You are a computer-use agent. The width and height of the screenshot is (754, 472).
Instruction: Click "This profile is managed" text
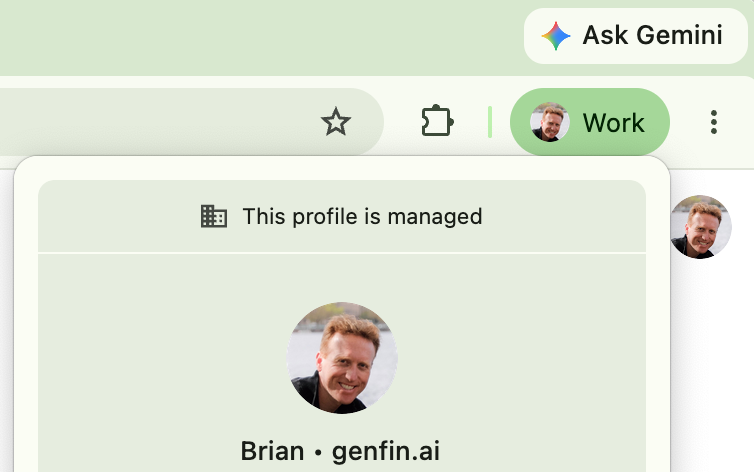pos(362,216)
